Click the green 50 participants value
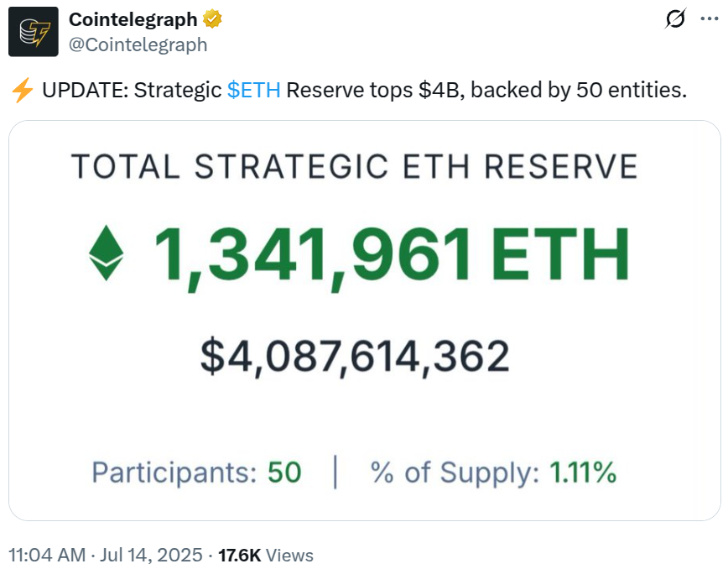This screenshot has height=569, width=728. coord(284,472)
